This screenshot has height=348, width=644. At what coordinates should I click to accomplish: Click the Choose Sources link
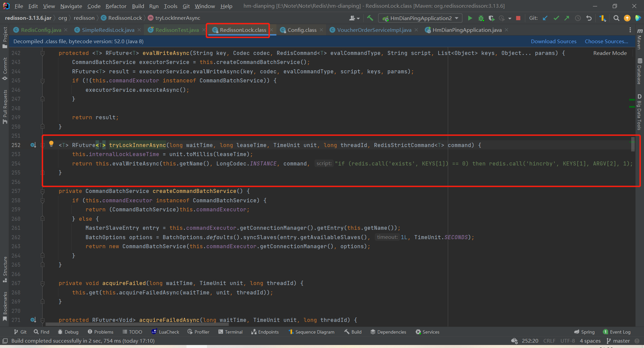pyautogui.click(x=606, y=41)
